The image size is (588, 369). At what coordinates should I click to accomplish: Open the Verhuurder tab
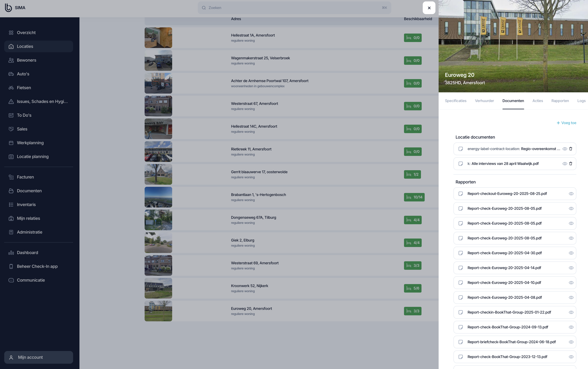484,101
